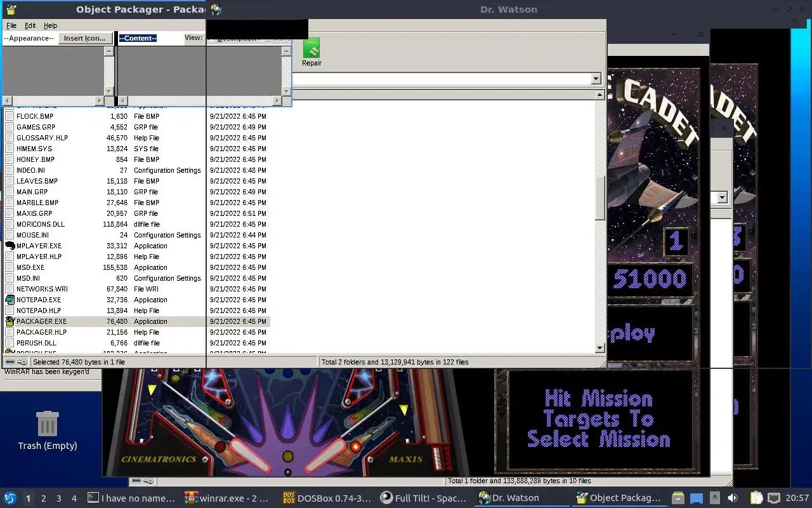The image size is (812, 508).
Task: Click the file icon beside FLOCK.BMP
Action: (10, 116)
